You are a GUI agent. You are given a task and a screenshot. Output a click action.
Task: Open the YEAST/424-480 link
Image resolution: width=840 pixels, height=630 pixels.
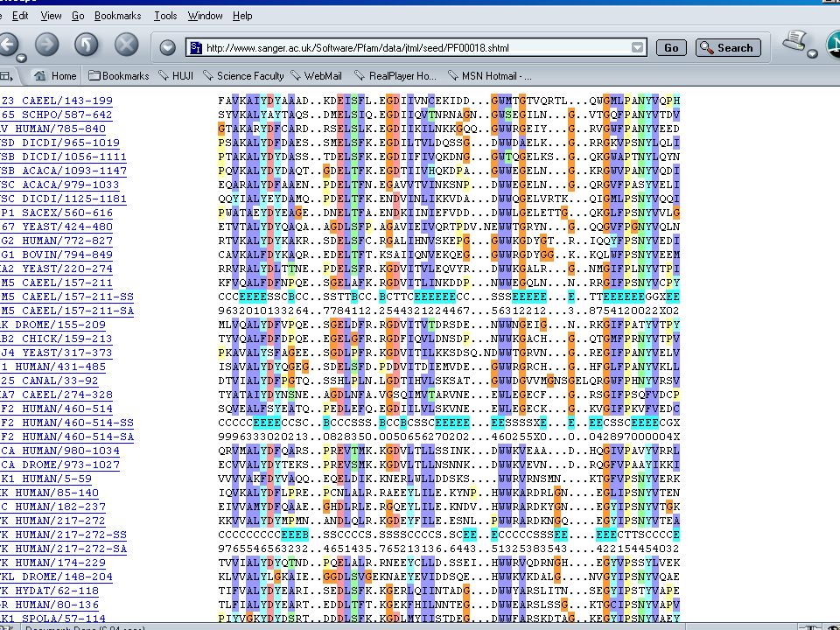[57, 227]
